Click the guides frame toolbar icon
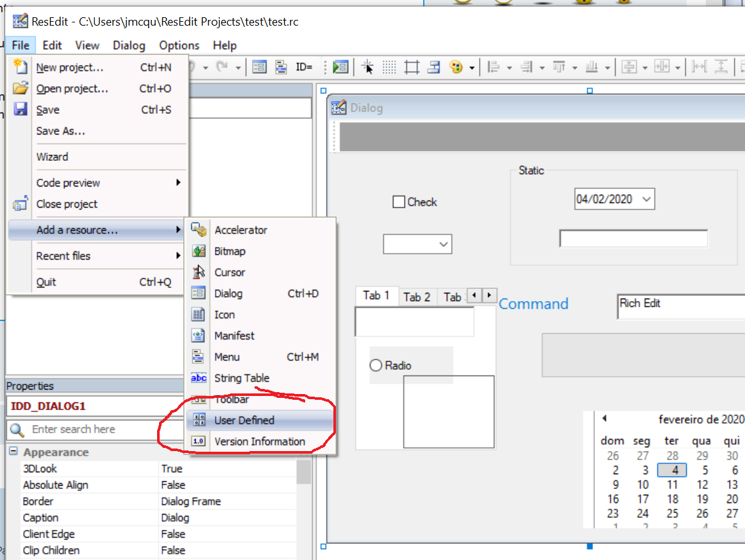Screen dimensions: 745x560 pos(412,67)
